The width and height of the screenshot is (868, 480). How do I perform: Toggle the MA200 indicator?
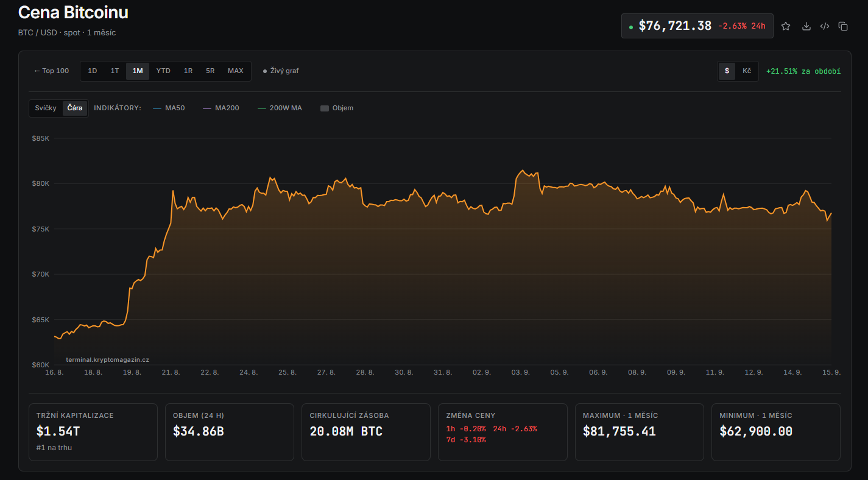pyautogui.click(x=221, y=108)
